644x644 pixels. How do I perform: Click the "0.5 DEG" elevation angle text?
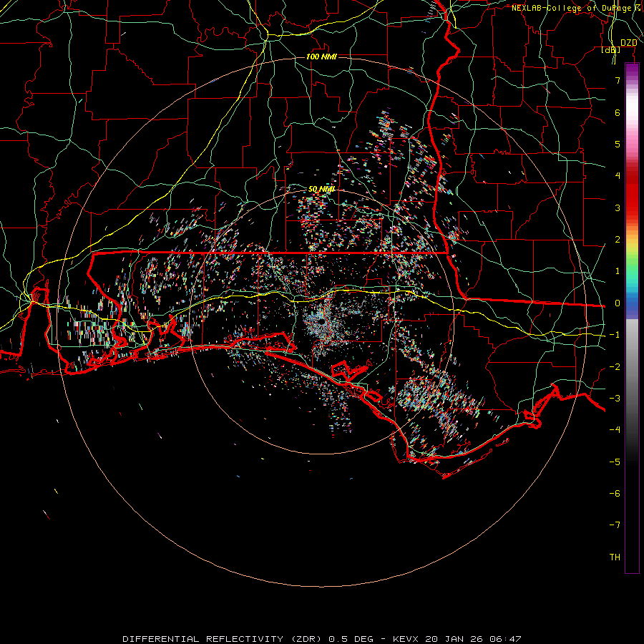[351, 639]
